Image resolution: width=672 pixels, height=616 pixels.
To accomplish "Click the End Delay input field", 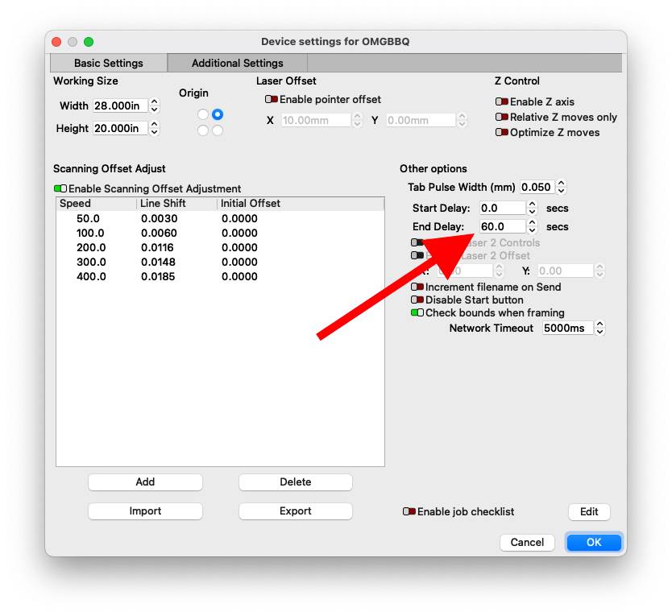I will click(502, 227).
